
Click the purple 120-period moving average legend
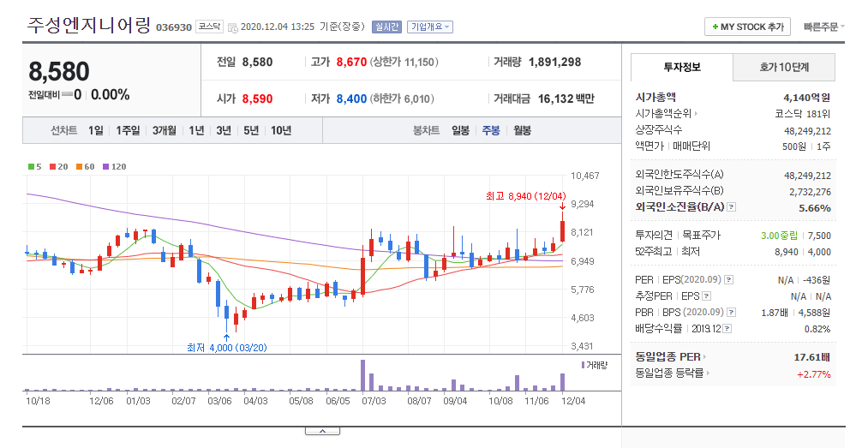pos(115,166)
